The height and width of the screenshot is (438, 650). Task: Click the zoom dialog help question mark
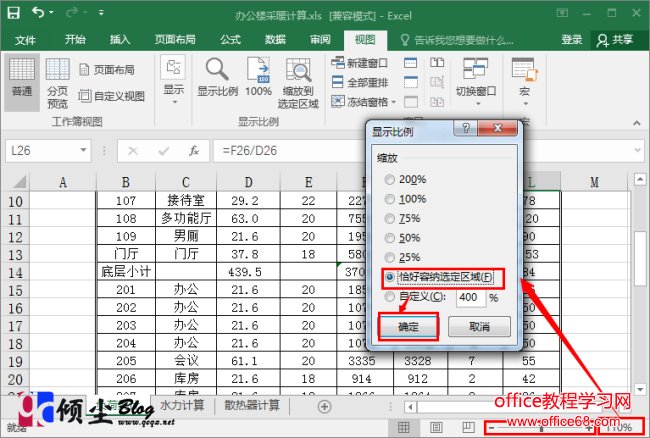coord(466,128)
